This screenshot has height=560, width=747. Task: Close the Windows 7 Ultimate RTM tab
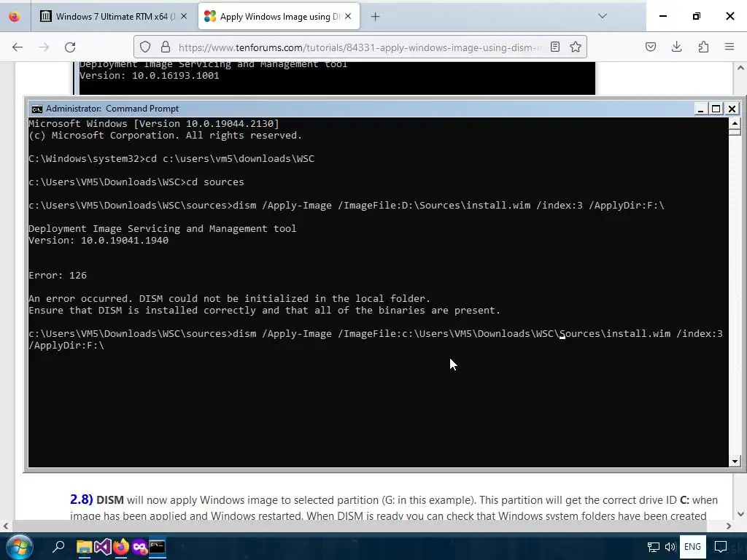pos(184,16)
